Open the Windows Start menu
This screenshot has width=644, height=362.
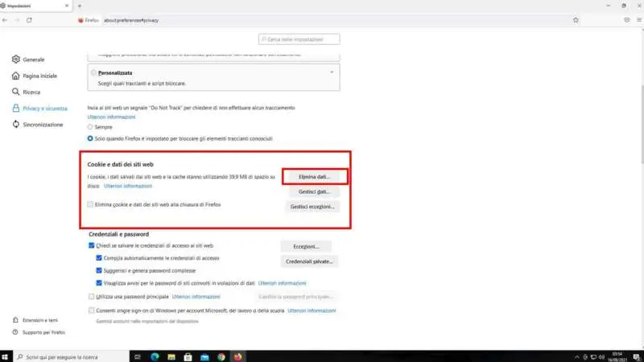tap(5, 357)
